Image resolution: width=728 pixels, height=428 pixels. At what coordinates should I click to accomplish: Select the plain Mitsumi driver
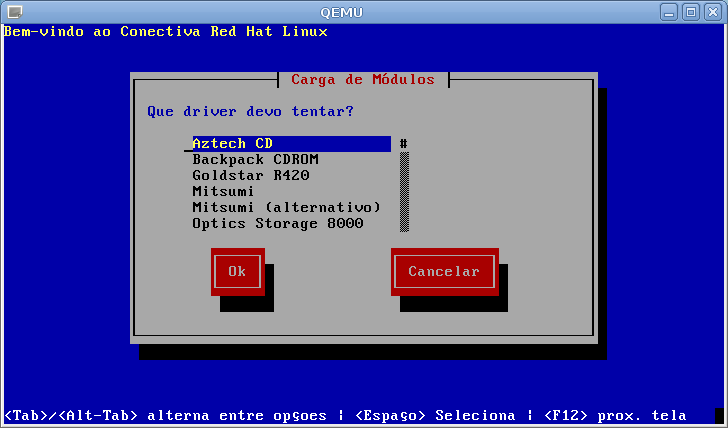(x=223, y=192)
